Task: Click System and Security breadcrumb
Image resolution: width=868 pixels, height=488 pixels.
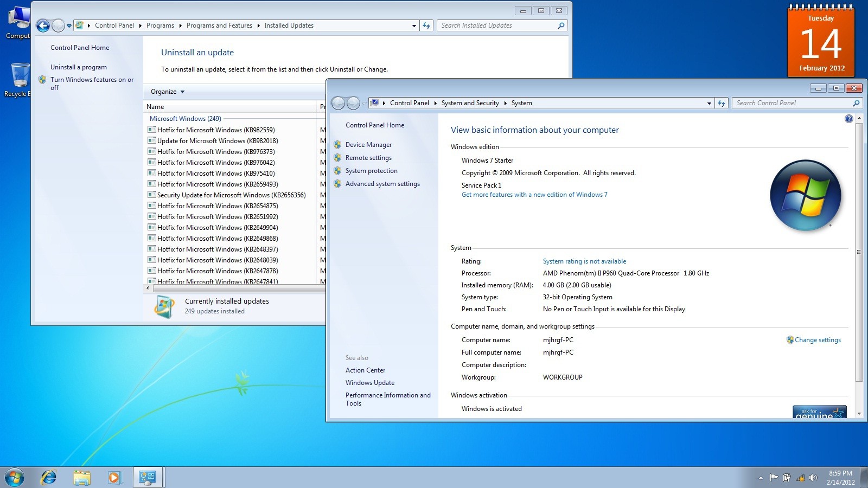Action: (470, 103)
